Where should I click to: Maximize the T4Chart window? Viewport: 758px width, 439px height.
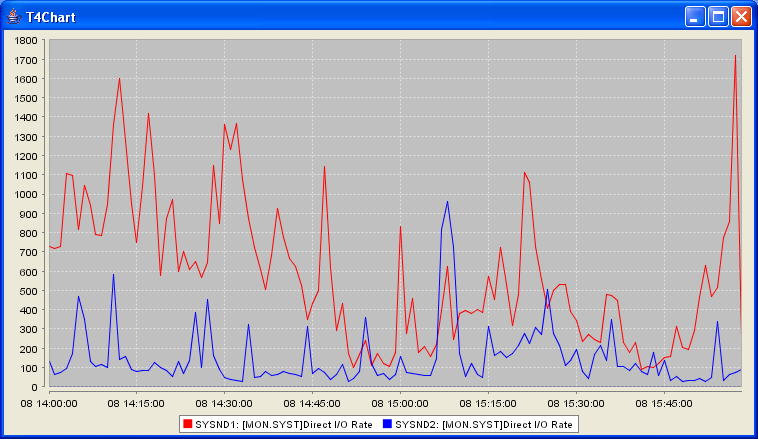click(718, 17)
